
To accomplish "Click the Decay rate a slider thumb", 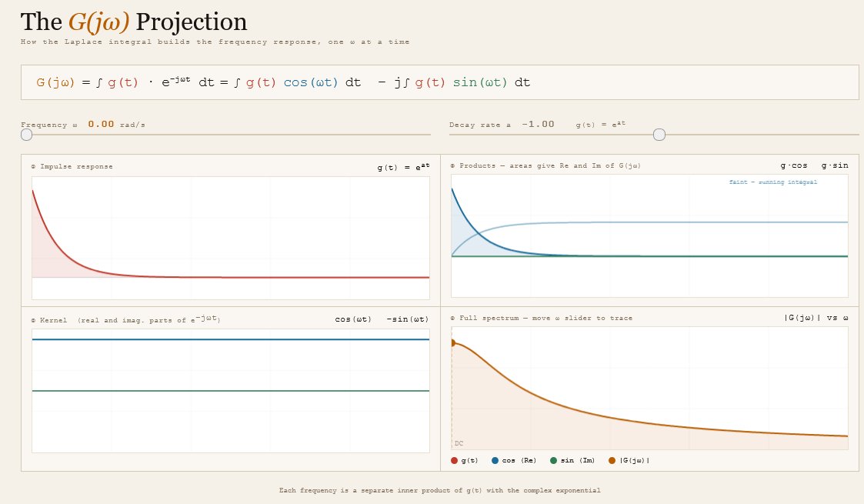I will (659, 135).
